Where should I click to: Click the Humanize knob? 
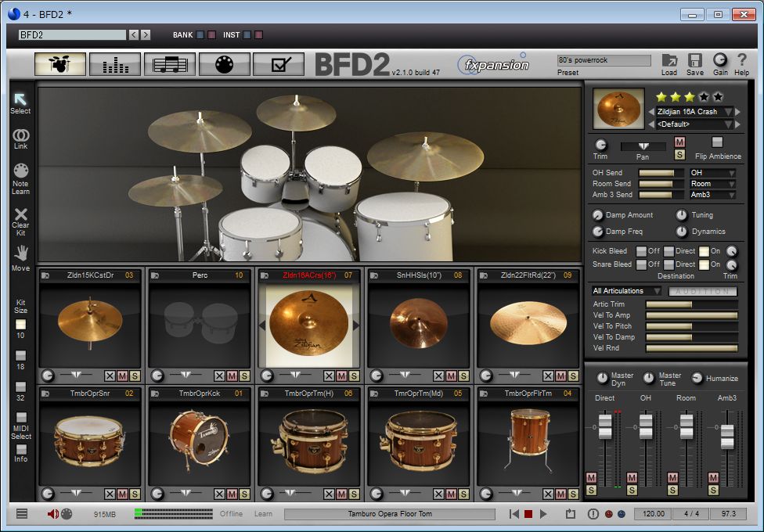[x=697, y=378]
